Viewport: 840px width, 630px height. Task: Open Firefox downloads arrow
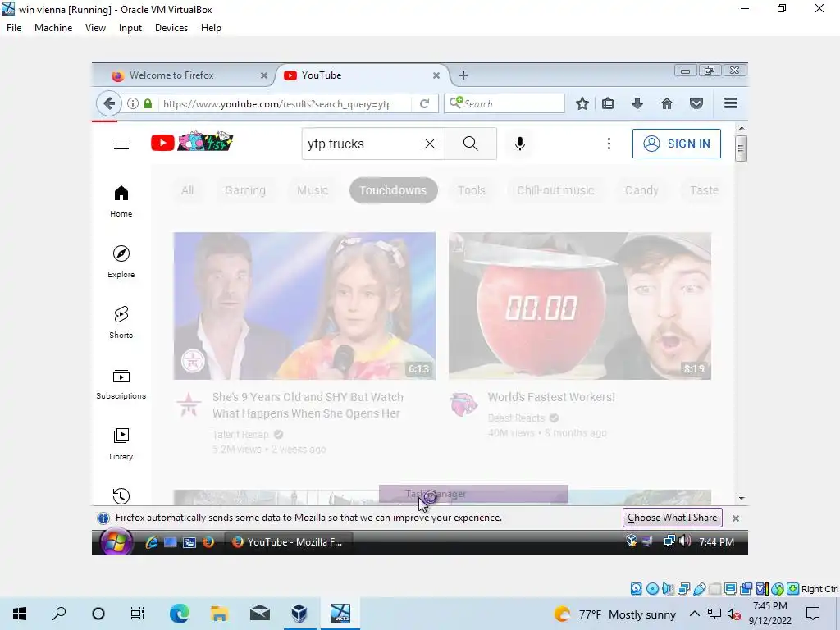637,103
